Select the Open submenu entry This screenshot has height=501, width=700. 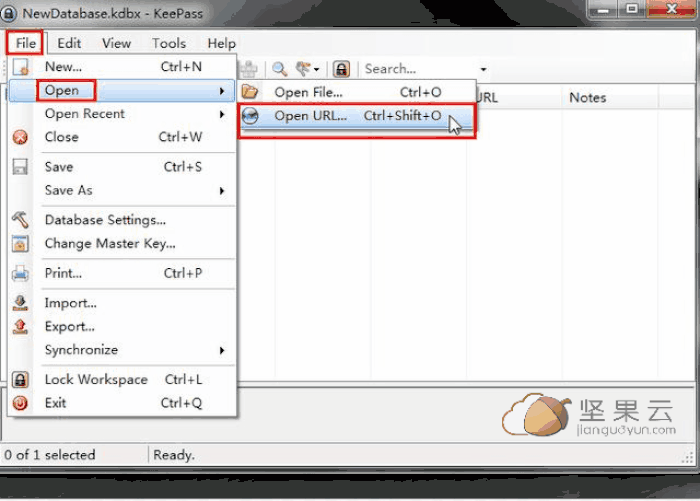pyautogui.click(x=121, y=91)
